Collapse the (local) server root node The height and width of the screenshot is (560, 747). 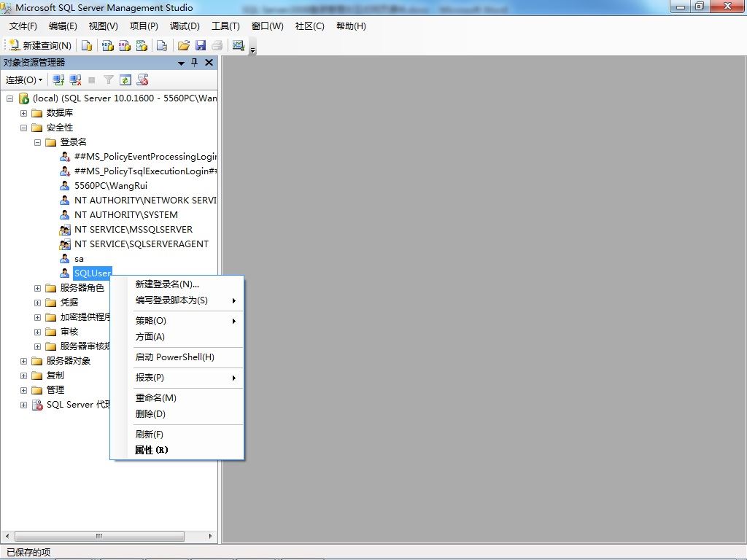coord(9,98)
